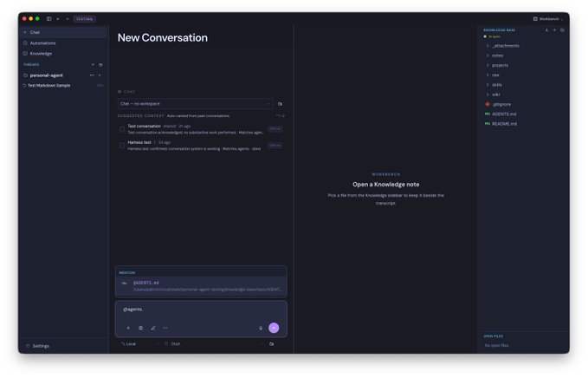Toggle the sidebar panel icon in title bar
This screenshot has height=378, width=588.
pos(48,19)
